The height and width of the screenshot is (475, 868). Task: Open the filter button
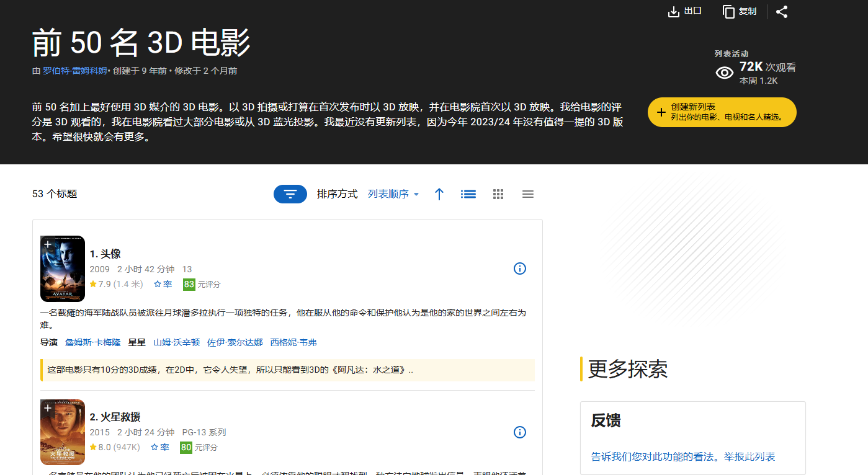(290, 194)
